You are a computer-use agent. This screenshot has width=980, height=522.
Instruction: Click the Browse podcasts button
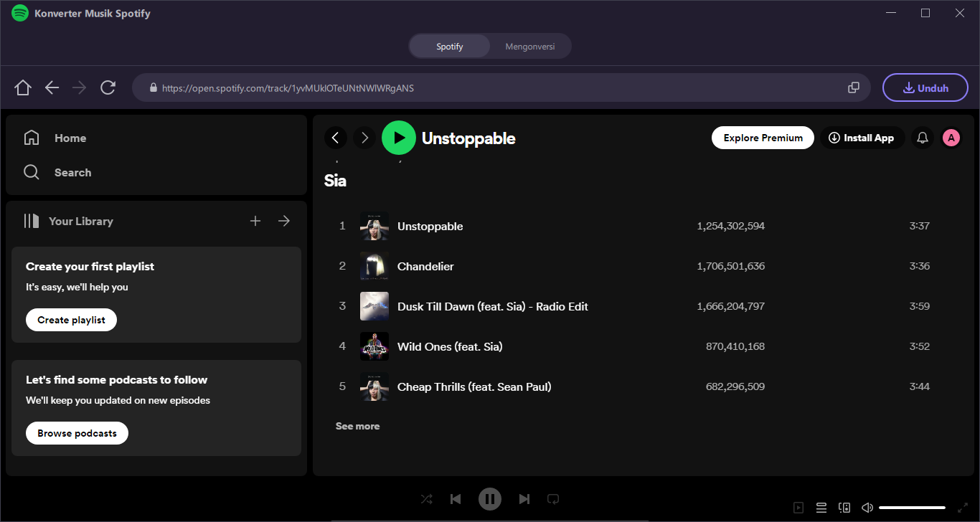point(77,433)
